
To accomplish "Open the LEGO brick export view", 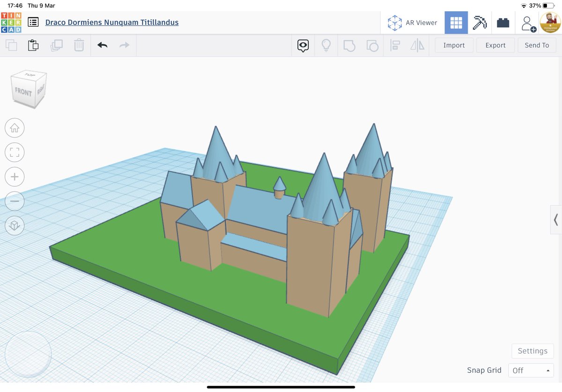I will pos(503,22).
